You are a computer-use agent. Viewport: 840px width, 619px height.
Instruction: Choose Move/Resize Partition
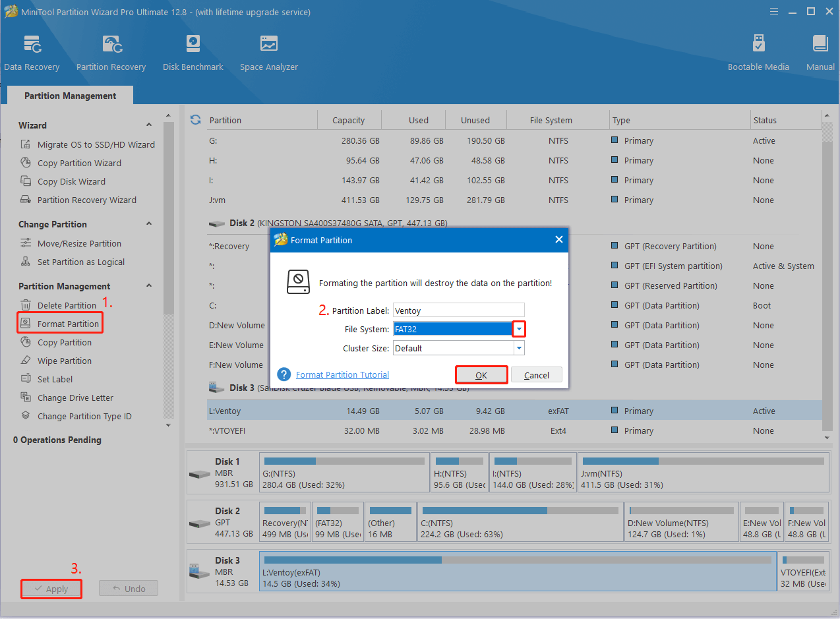(71, 243)
